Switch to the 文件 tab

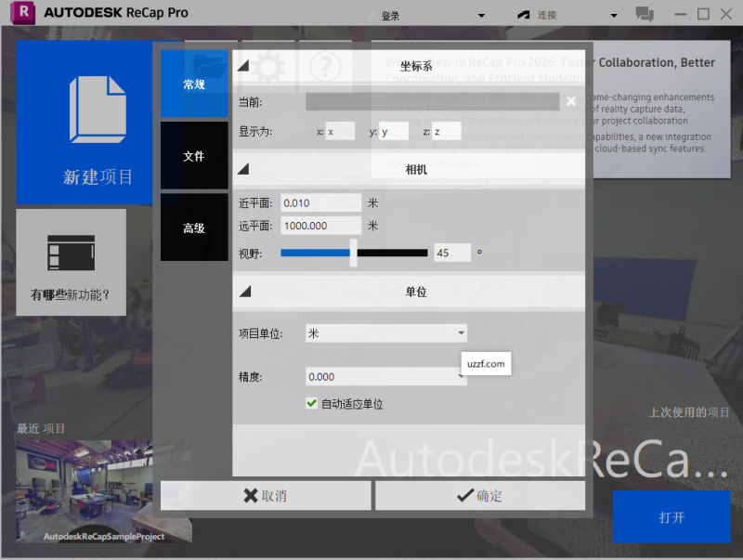point(194,156)
